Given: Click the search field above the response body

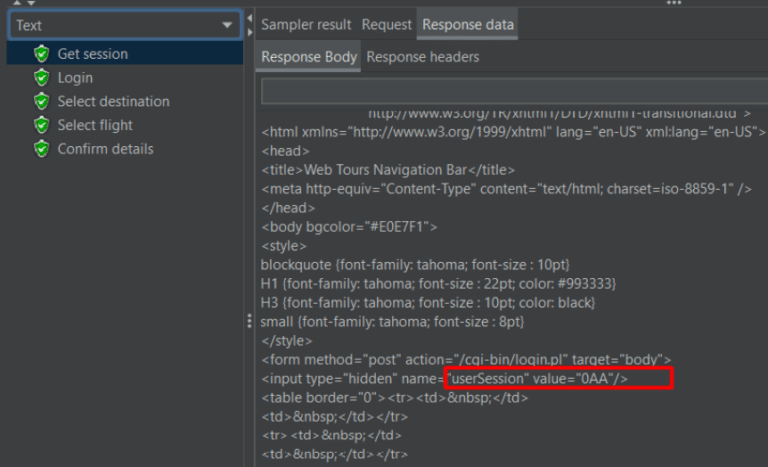Looking at the screenshot, I should click(x=512, y=92).
